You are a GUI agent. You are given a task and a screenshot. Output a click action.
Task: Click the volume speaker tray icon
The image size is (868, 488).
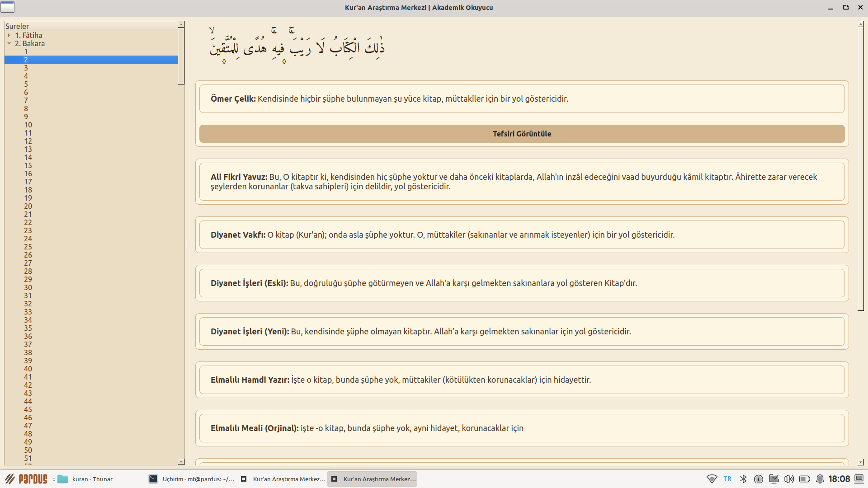point(789,479)
